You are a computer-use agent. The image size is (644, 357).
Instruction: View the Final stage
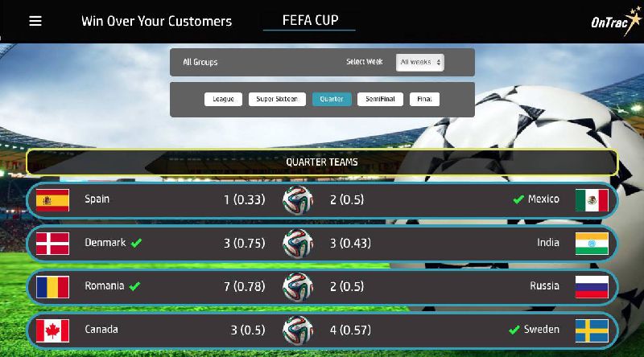[424, 99]
